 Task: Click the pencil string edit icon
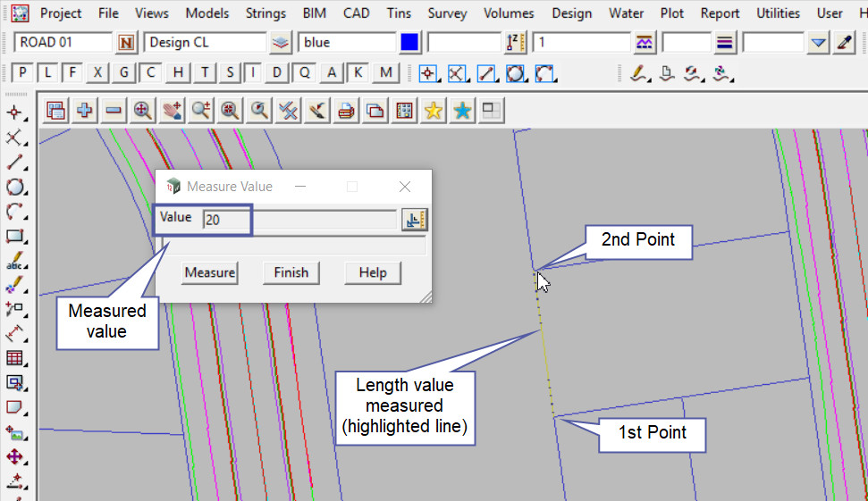pyautogui.click(x=639, y=73)
